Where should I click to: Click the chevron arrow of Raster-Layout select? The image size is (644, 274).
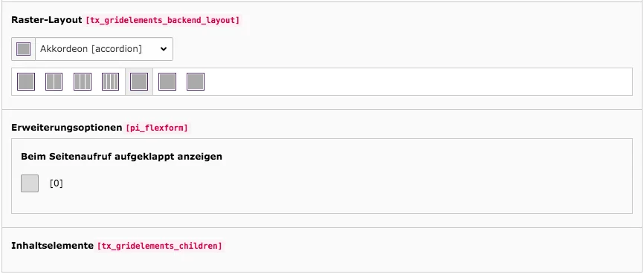[x=164, y=49]
